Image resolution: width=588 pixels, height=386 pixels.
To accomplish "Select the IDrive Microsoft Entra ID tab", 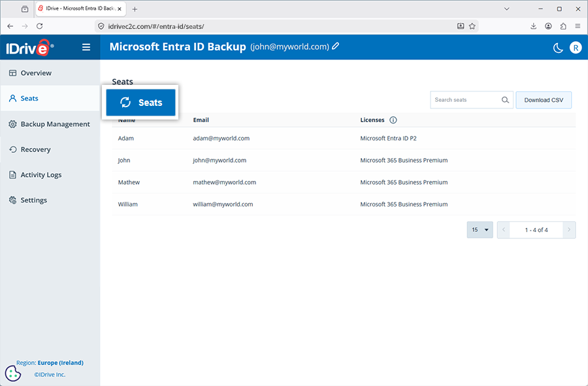I will pyautogui.click(x=80, y=8).
